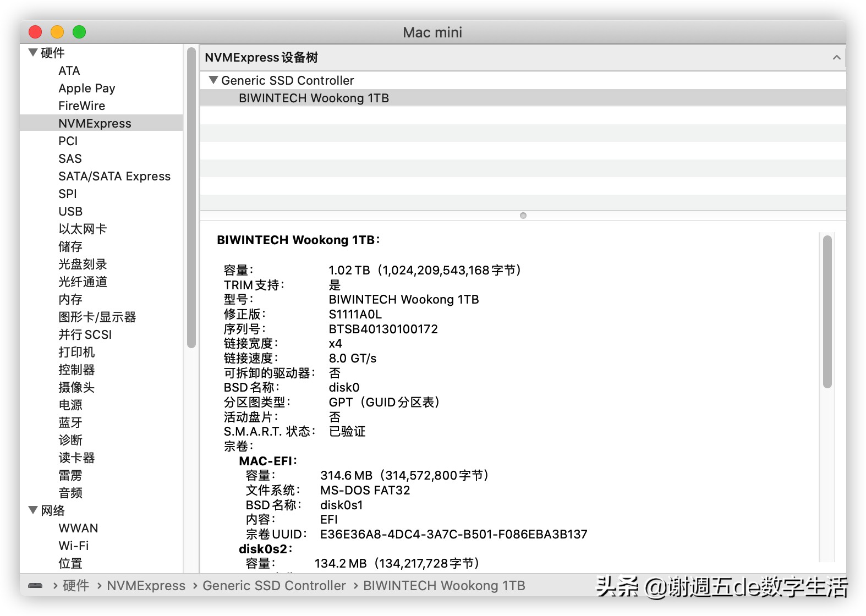Click the link speed value 8.0 GT/s
The width and height of the screenshot is (866, 616).
coord(353,358)
